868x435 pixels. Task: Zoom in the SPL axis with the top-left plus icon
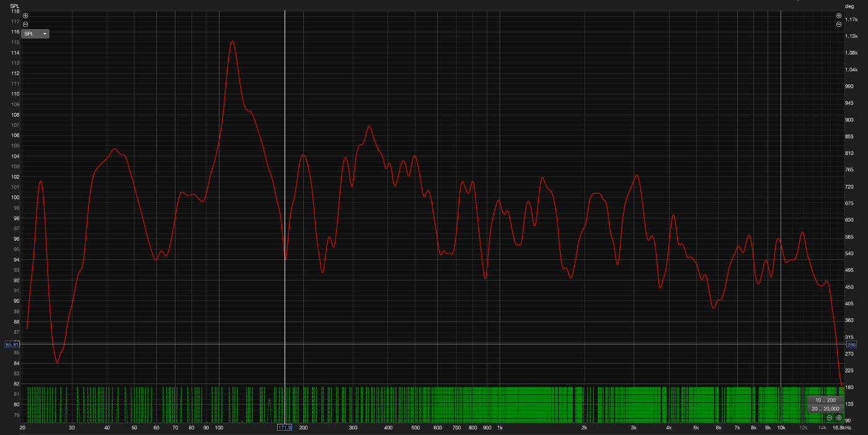tap(25, 16)
